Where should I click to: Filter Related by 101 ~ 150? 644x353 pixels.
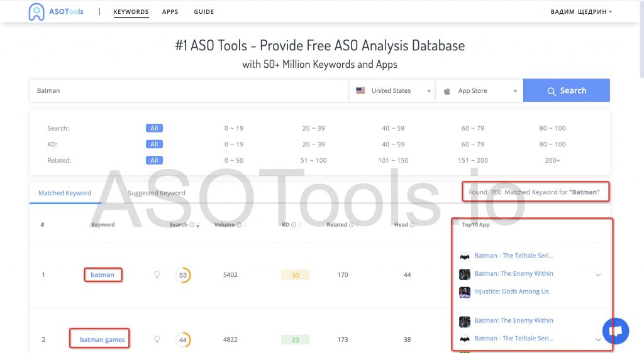(393, 160)
